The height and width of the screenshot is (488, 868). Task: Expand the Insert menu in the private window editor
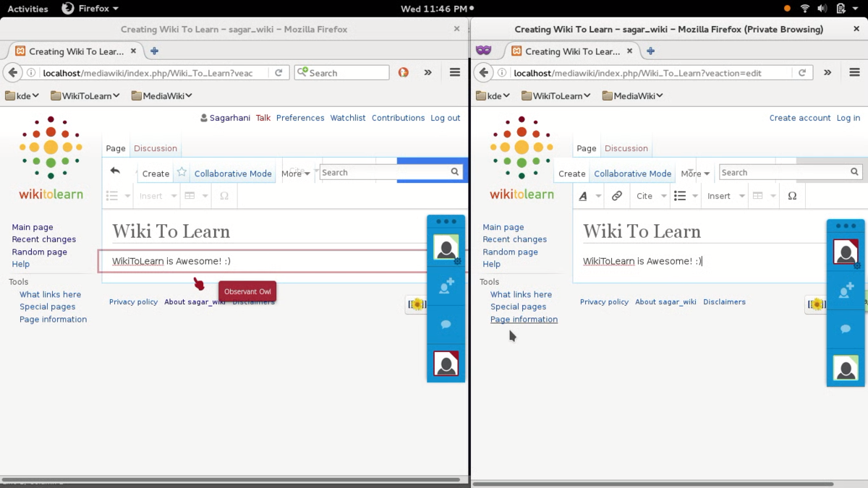[x=726, y=196]
